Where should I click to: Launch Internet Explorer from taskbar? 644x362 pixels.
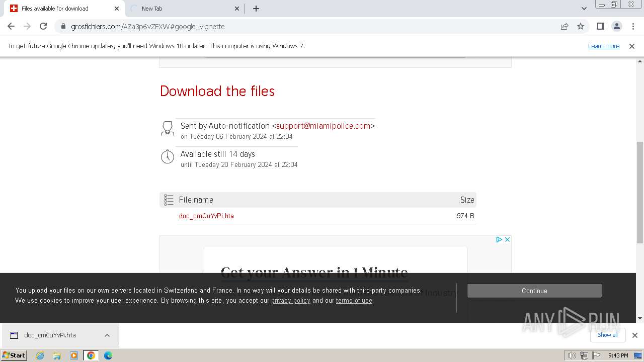pos(40,355)
